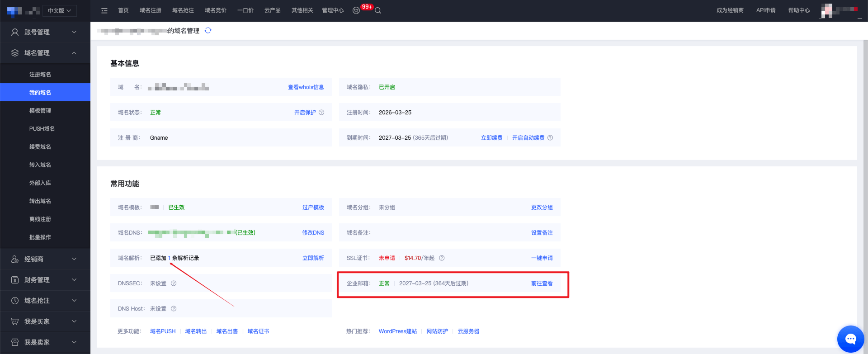Screen dimensions: 868x354
Task: Click 修改DNS link
Action: pos(313,233)
